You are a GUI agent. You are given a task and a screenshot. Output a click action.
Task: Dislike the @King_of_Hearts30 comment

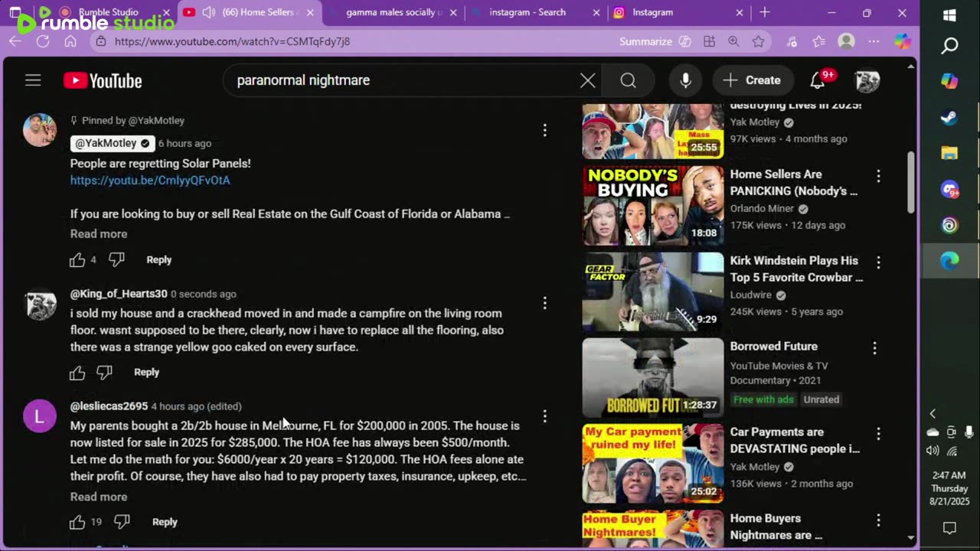point(104,373)
